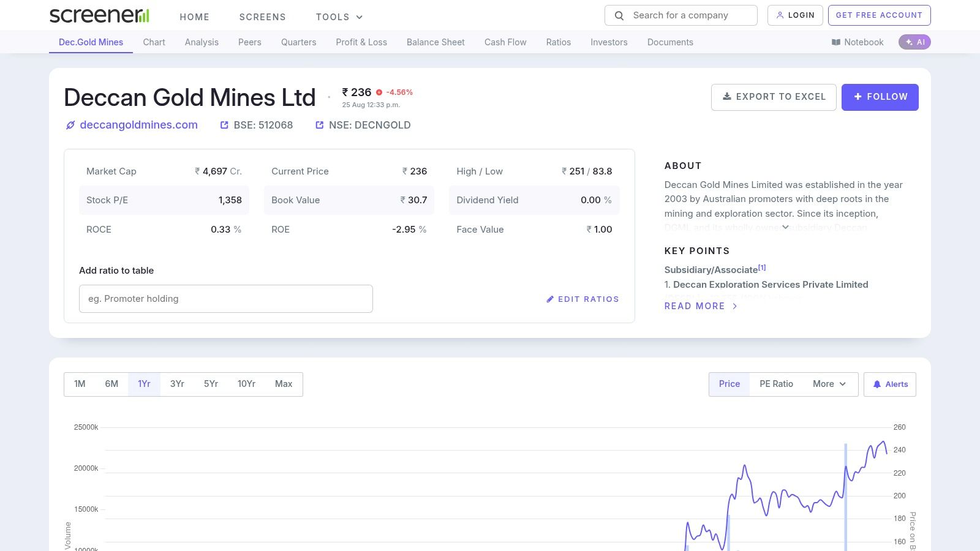
Task: Click external link icon next to BSE: 512068
Action: (224, 126)
